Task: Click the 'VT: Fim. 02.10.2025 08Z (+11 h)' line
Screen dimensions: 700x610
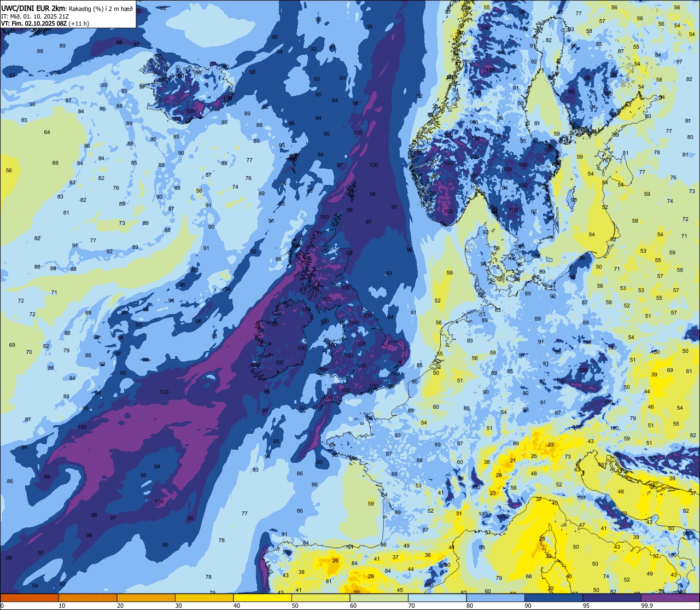Action: [45, 24]
